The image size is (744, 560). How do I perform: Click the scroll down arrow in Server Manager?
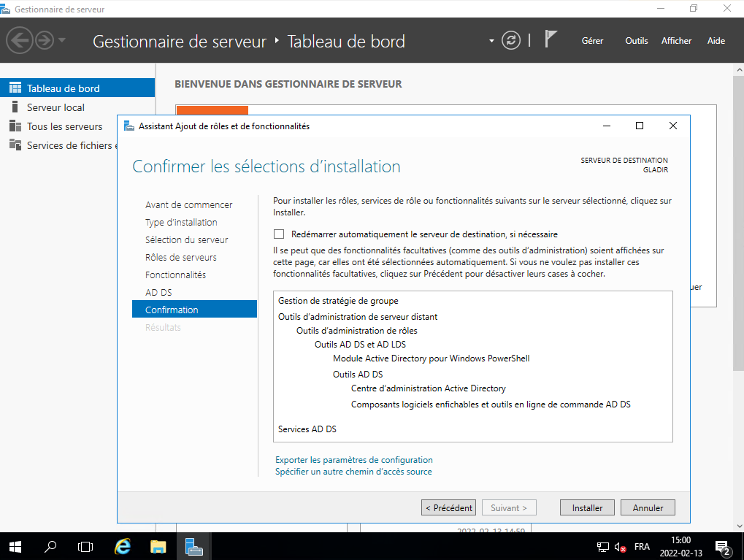[x=739, y=526]
